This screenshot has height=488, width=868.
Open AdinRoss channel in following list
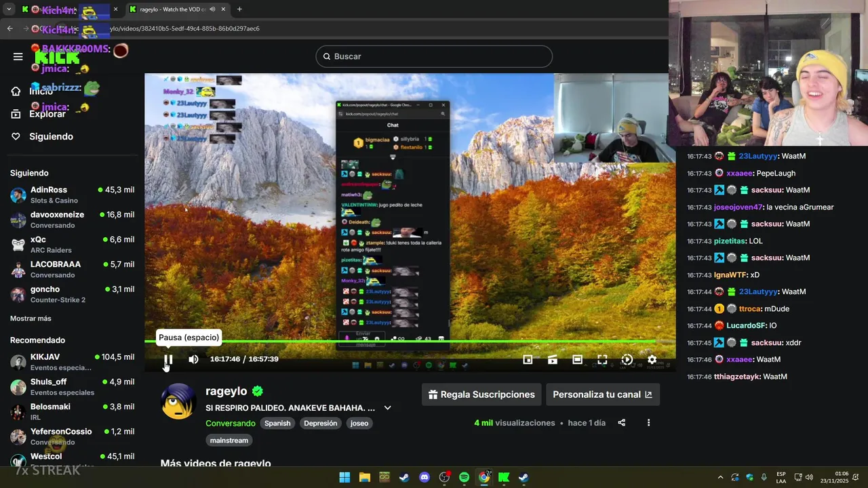point(73,195)
